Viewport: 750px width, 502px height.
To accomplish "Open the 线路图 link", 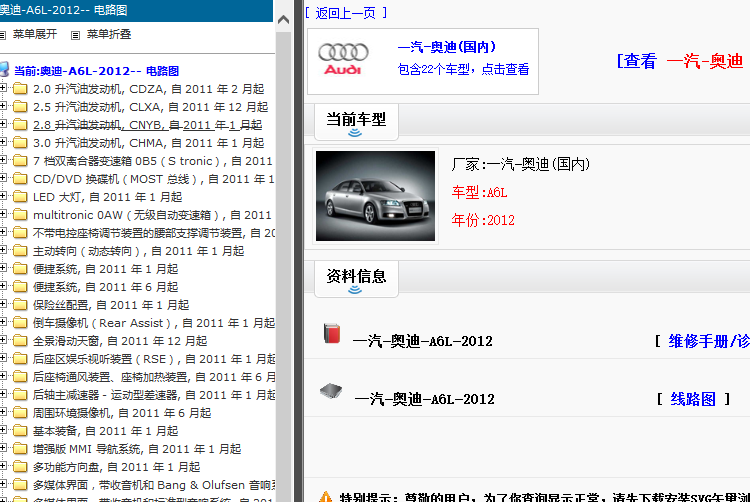I will (x=693, y=399).
